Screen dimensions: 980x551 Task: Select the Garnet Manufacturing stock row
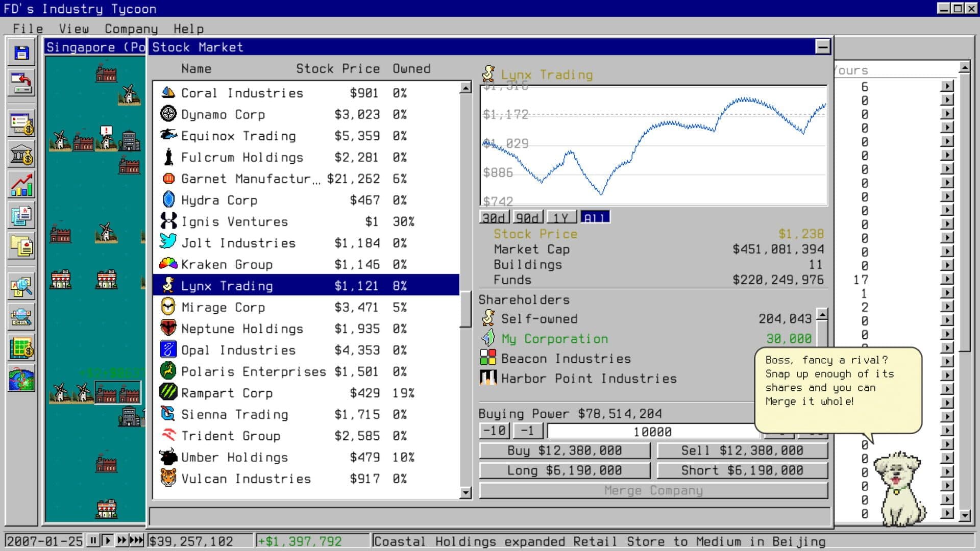[x=306, y=179]
